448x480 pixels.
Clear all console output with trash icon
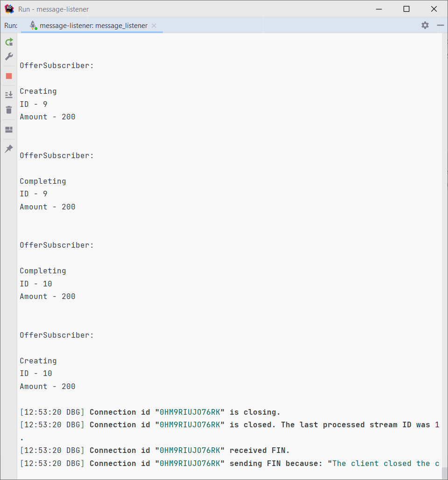pyautogui.click(x=8, y=110)
